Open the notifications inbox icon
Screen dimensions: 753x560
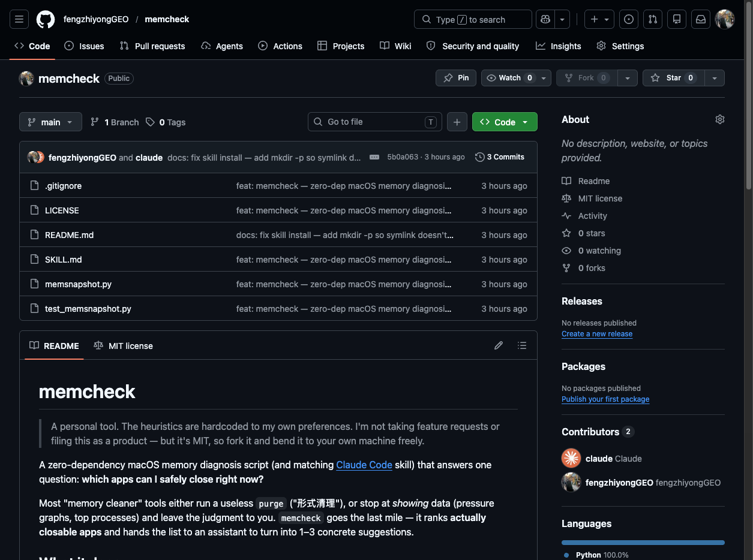pyautogui.click(x=701, y=19)
